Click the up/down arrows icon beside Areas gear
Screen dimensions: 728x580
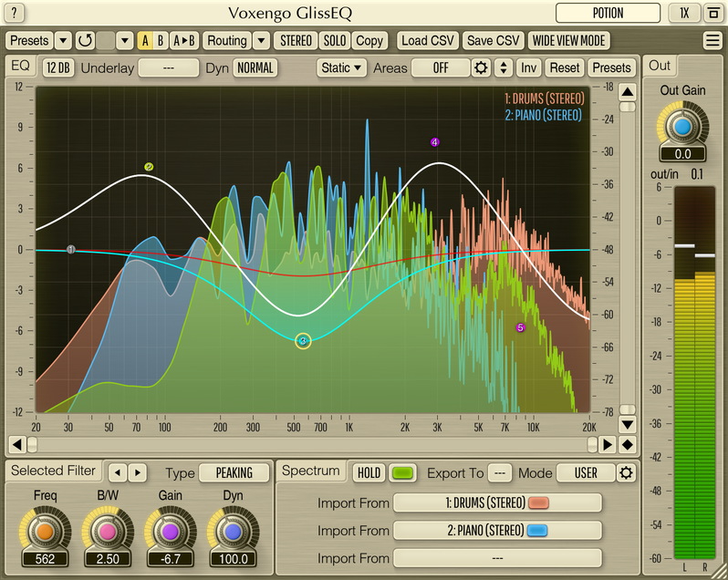click(504, 68)
